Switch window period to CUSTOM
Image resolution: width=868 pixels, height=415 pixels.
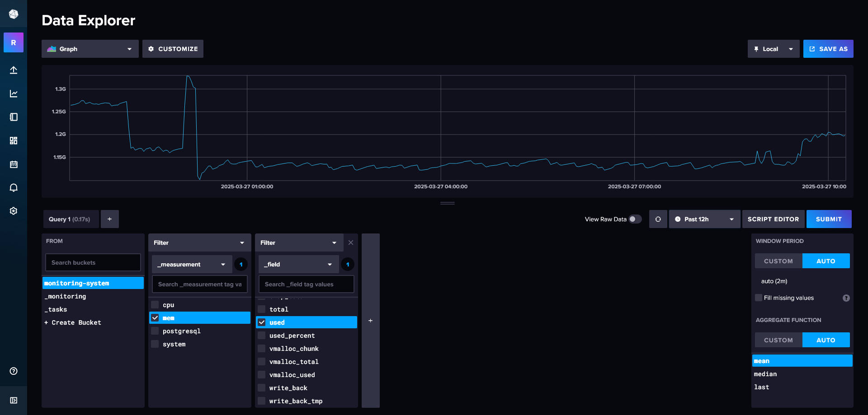(x=778, y=261)
